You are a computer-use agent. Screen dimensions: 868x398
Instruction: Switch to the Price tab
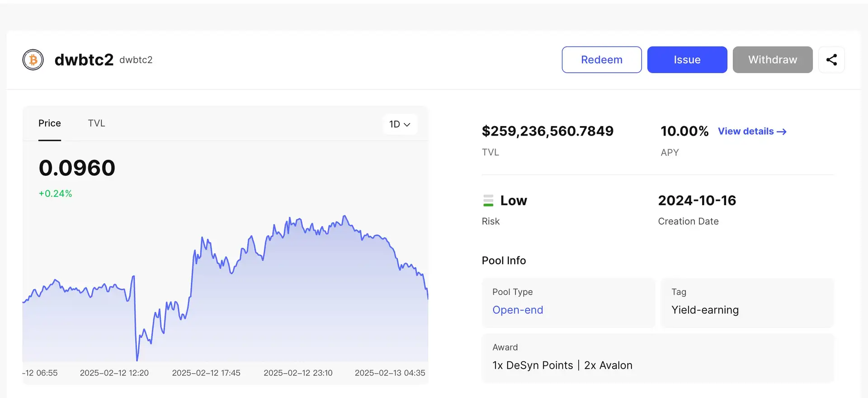(50, 123)
